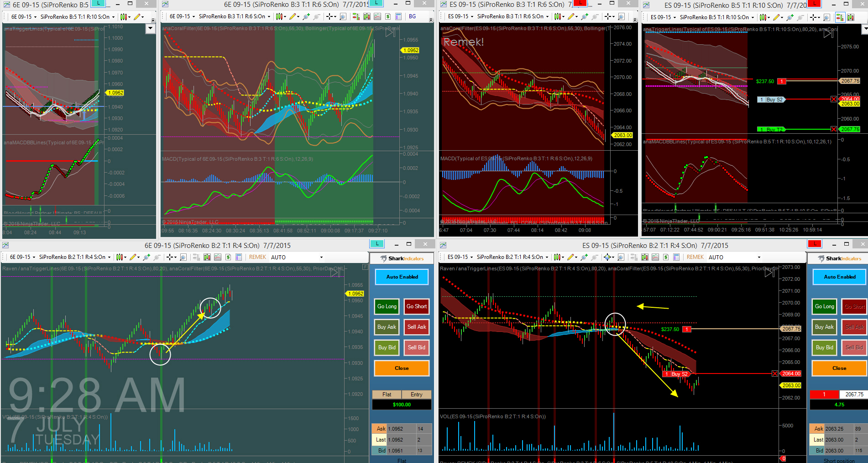Open AUTO dropdown in the 6E B:2 chart toolbar

point(297,257)
